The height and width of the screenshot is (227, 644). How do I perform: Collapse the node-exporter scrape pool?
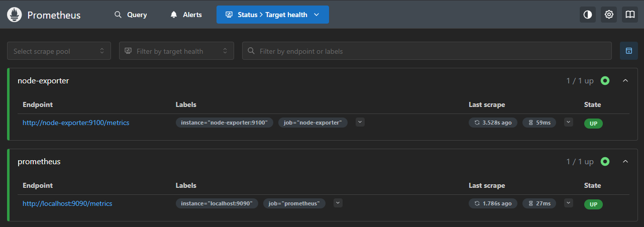pos(625,80)
